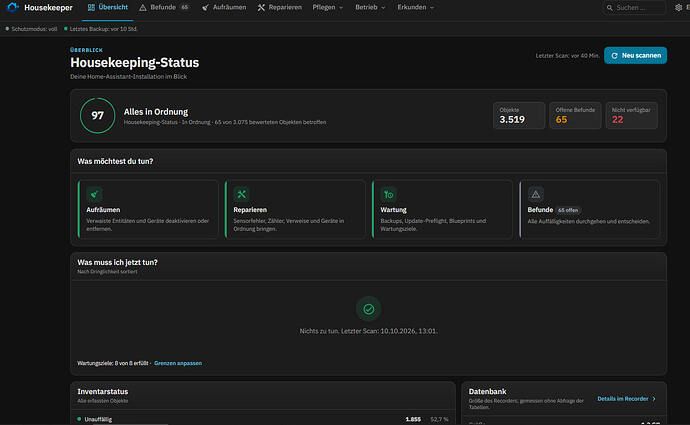690x425 pixels.
Task: Click the warning icon in Befunde tab
Action: (x=143, y=7)
